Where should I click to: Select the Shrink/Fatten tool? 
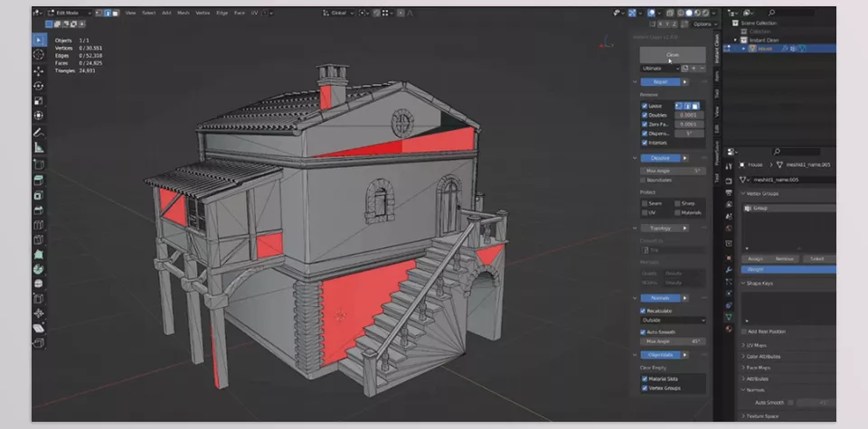click(39, 313)
